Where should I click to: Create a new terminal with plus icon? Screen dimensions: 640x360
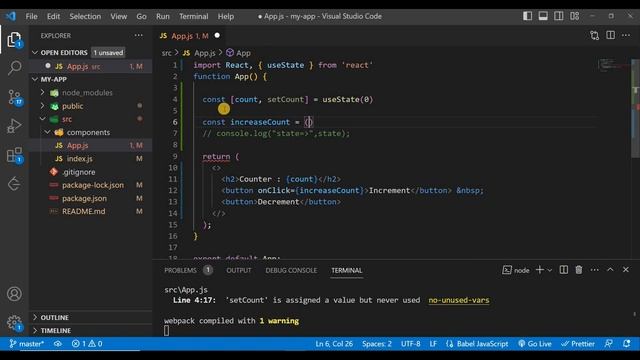click(x=539, y=270)
